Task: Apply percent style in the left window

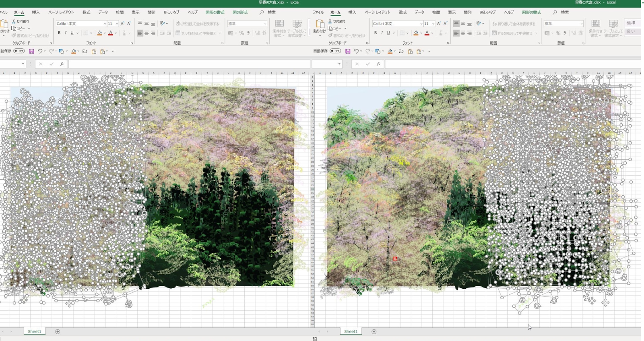Action: point(242,33)
